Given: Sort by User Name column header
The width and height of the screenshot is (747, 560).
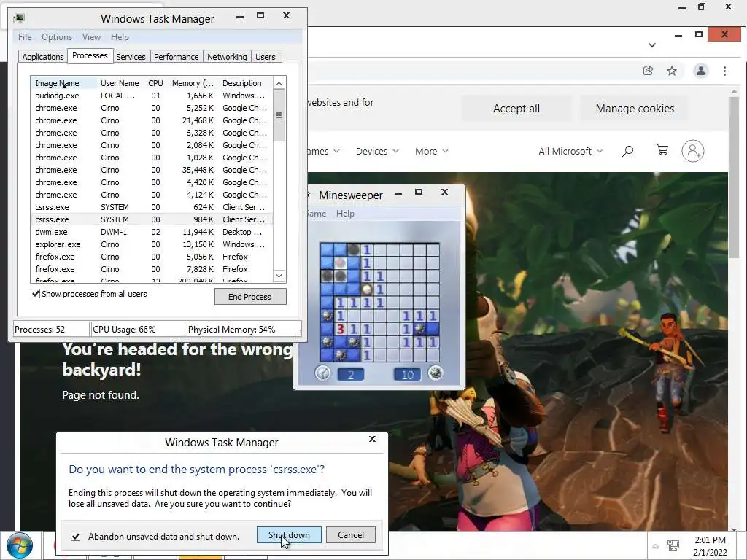Looking at the screenshot, I should point(120,83).
